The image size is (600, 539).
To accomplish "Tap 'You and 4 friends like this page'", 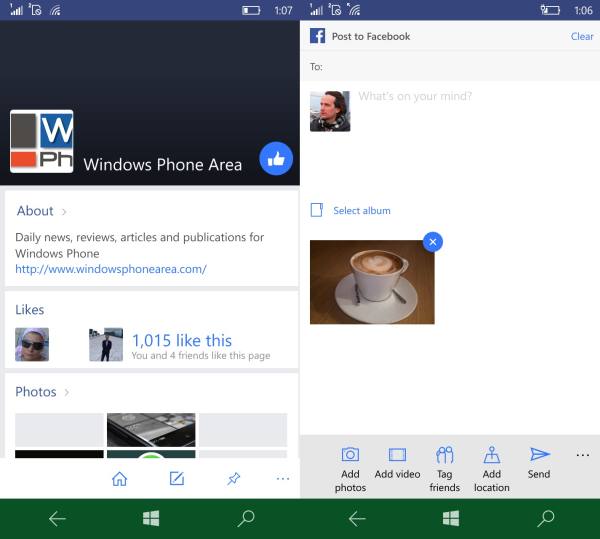I will 201,356.
